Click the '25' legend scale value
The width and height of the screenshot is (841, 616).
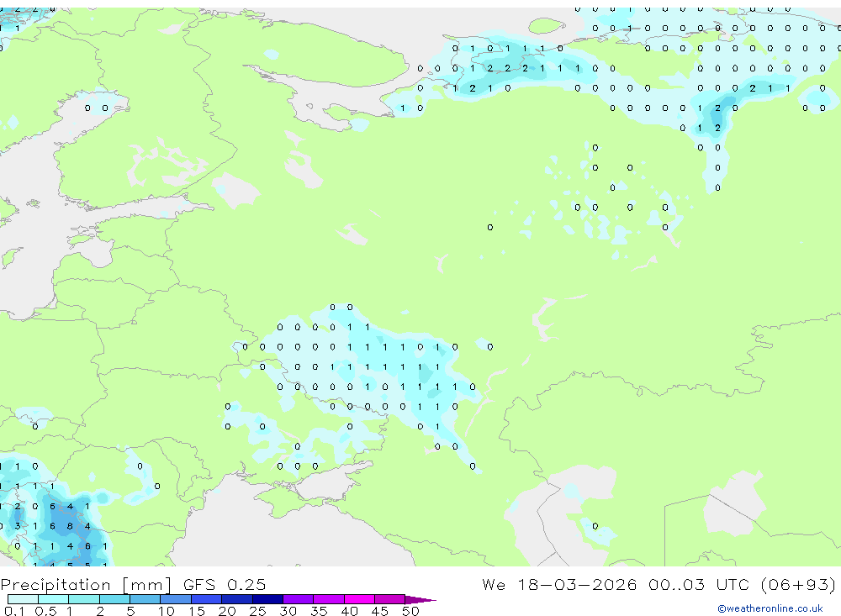258,611
